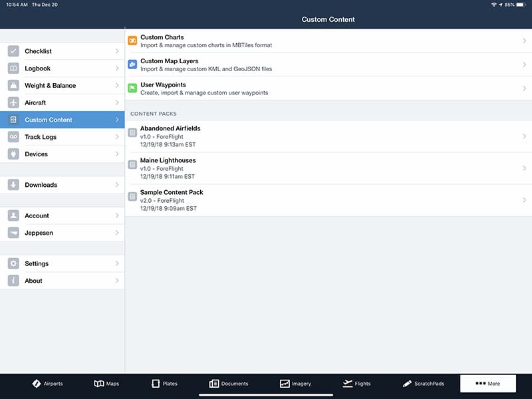
Task: Tap the Imagery icon in tab bar
Action: pyautogui.click(x=285, y=384)
